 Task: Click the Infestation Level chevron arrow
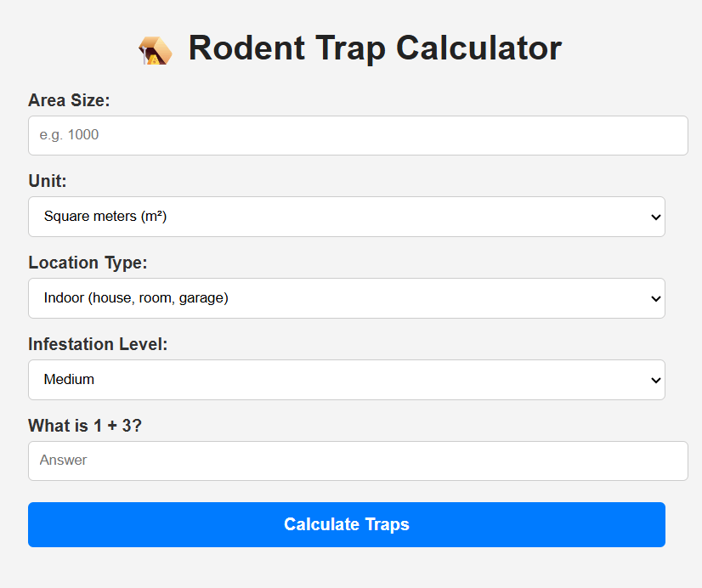tap(655, 381)
